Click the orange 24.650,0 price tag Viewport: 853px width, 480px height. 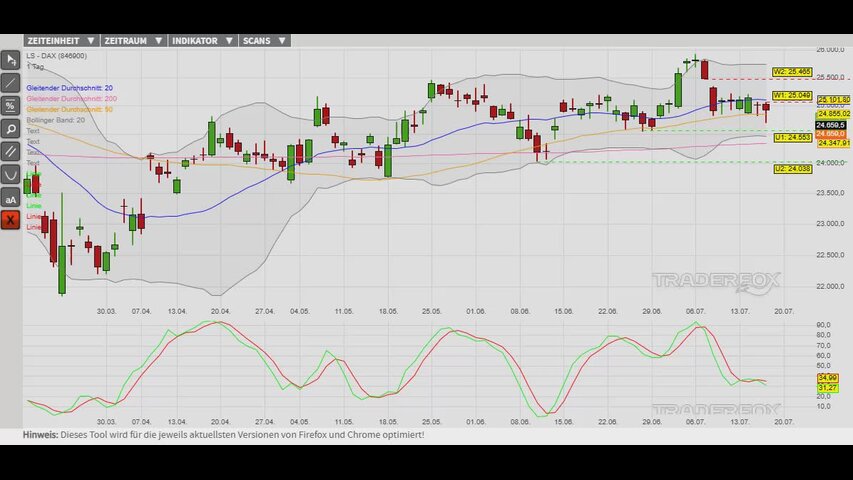(x=831, y=134)
